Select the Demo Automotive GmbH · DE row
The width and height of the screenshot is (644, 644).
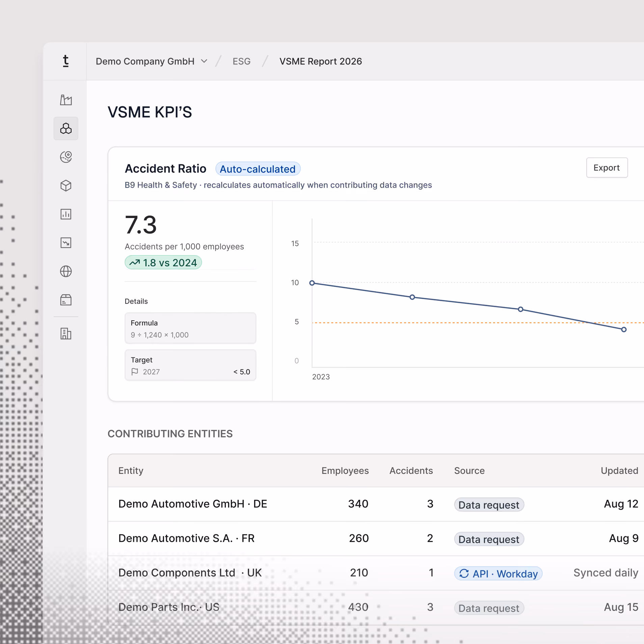[376, 504]
